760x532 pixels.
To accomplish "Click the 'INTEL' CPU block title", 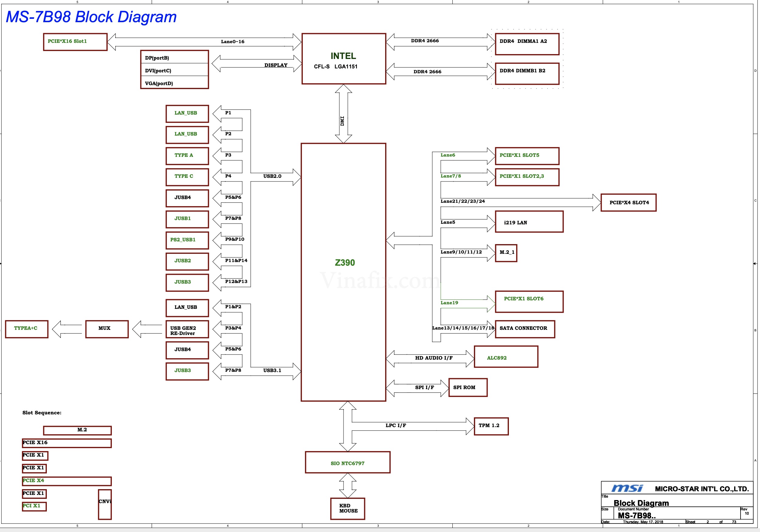I will point(343,56).
